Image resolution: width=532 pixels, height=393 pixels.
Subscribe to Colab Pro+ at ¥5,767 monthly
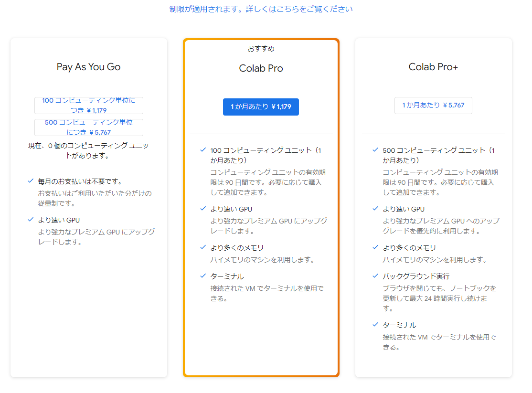[x=433, y=105]
